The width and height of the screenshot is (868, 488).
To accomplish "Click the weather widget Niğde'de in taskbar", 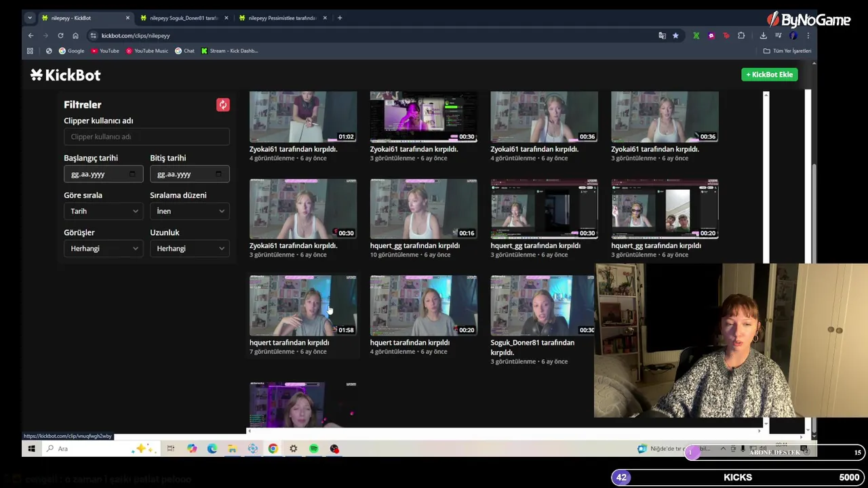I will (x=674, y=449).
